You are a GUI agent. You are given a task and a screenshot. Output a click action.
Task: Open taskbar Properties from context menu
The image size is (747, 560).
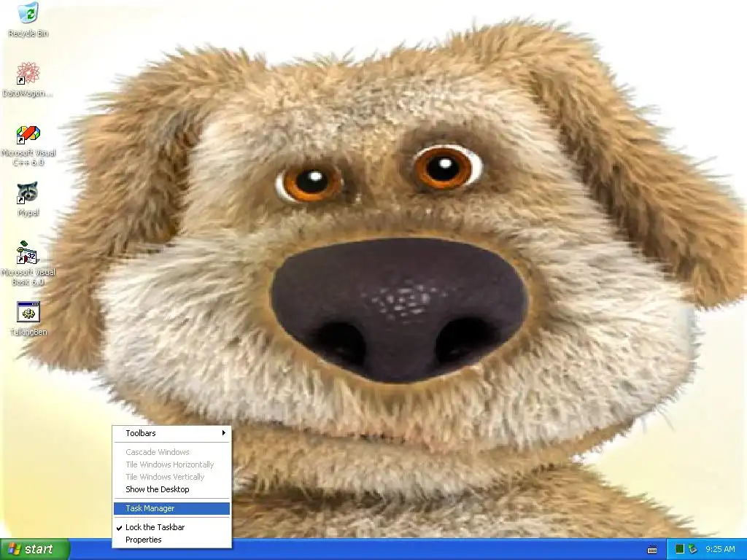click(172, 540)
